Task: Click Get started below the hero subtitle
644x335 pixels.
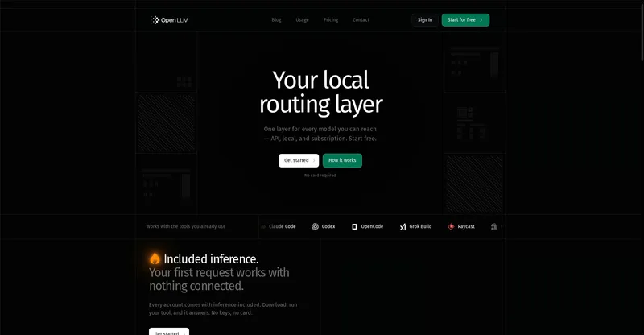Action: coord(299,160)
